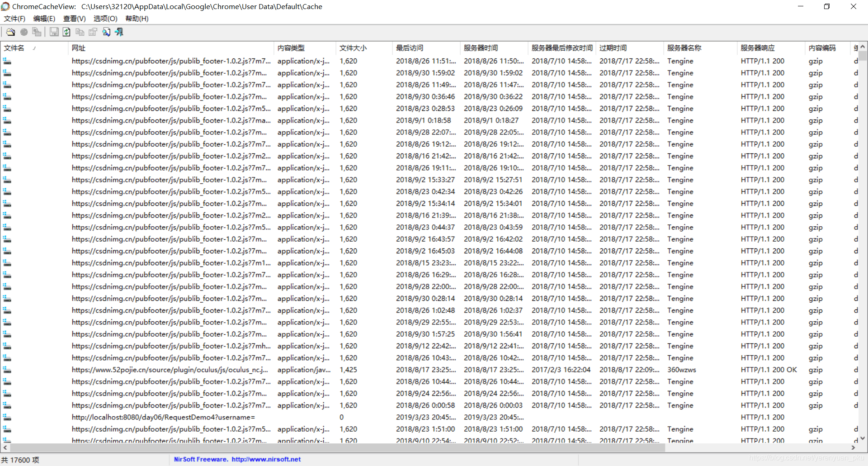Sort by the 服务器最后修改时间 column header

pos(562,48)
